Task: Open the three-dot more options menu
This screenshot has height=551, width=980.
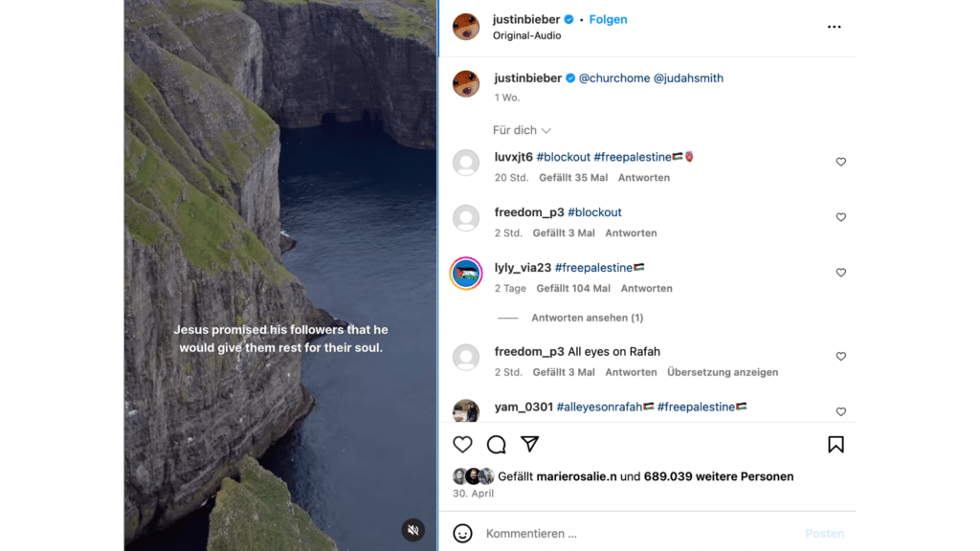Action: 834,27
